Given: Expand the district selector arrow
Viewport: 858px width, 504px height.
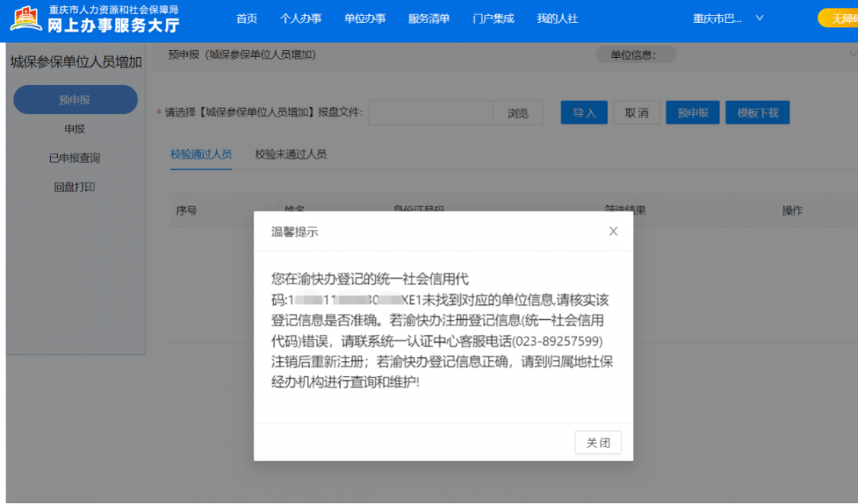Looking at the screenshot, I should (x=759, y=17).
